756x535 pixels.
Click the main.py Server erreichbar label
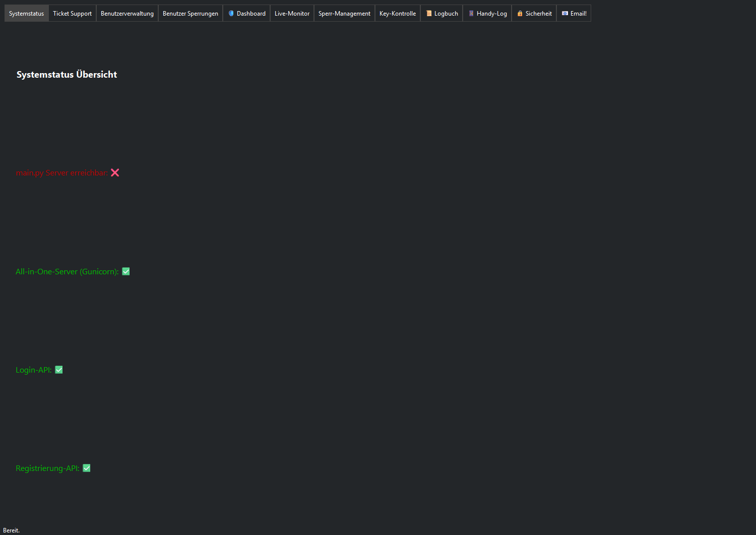tap(61, 172)
